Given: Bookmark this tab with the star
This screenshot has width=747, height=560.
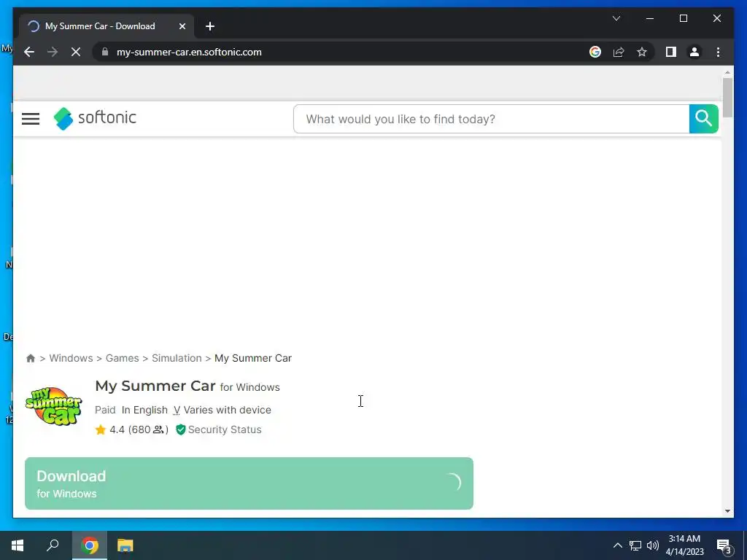Looking at the screenshot, I should coord(642,52).
